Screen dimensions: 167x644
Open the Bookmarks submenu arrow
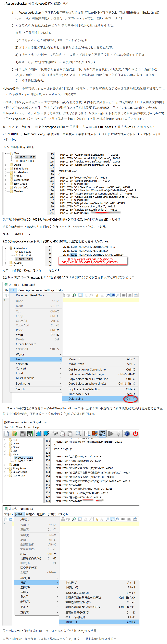click(60, 383)
